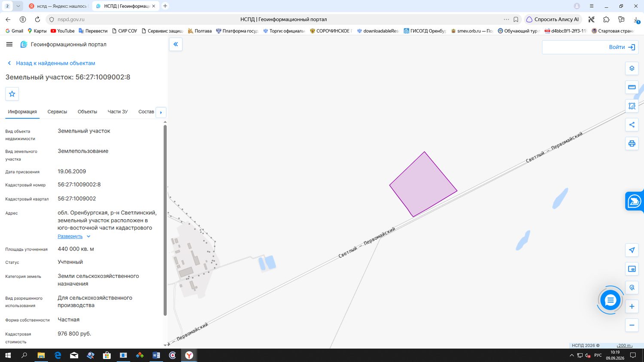Click the map identify tool icon
This screenshot has height=362, width=644.
click(632, 287)
